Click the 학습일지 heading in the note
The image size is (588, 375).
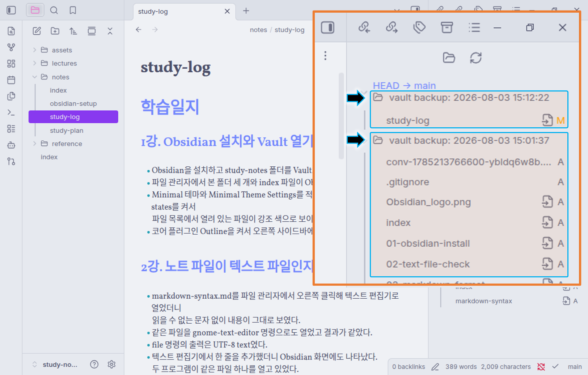170,107
